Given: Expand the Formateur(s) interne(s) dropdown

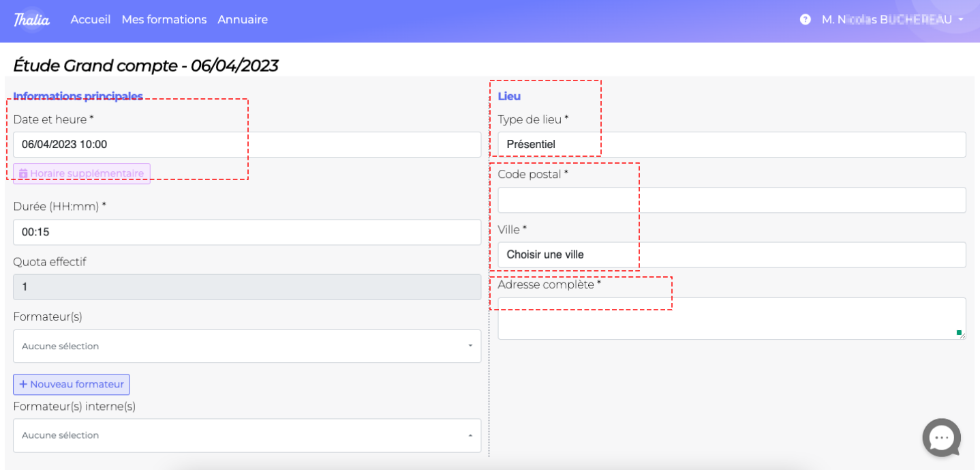Looking at the screenshot, I should point(247,435).
